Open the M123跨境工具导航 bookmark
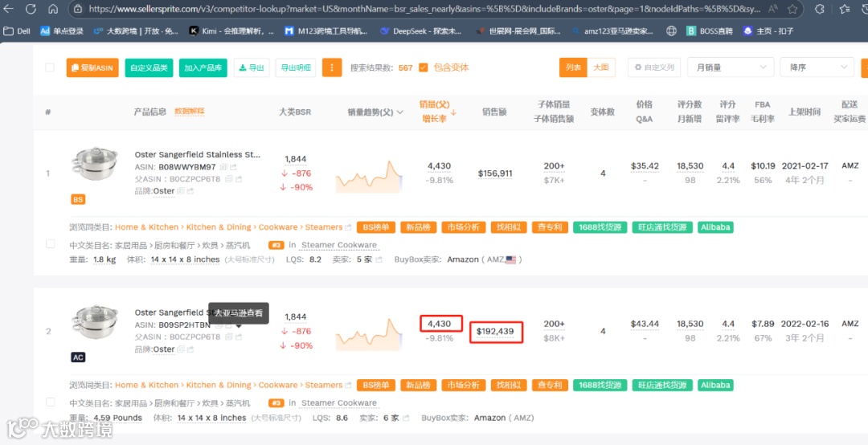This screenshot has width=868, height=445. tap(325, 31)
